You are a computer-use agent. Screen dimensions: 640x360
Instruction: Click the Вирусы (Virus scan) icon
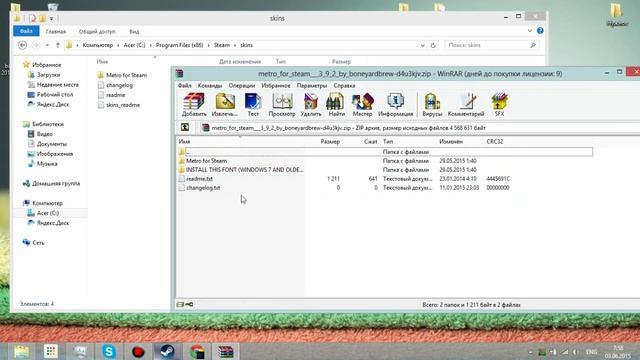click(x=432, y=105)
